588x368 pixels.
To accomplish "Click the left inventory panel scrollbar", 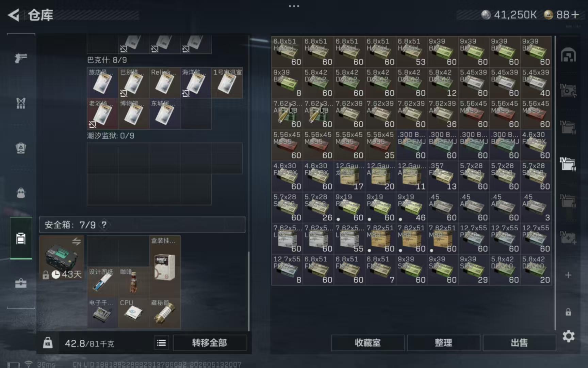I will (248, 291).
